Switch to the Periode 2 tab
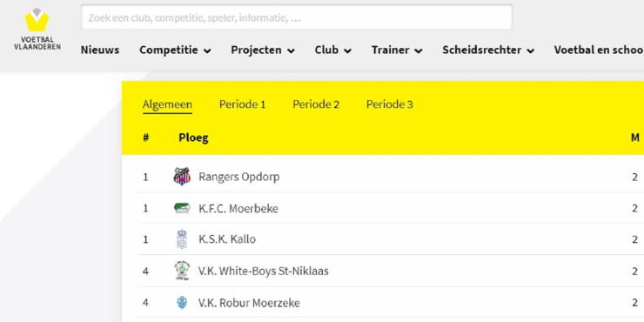Screen dimensions: 644x322 point(316,104)
